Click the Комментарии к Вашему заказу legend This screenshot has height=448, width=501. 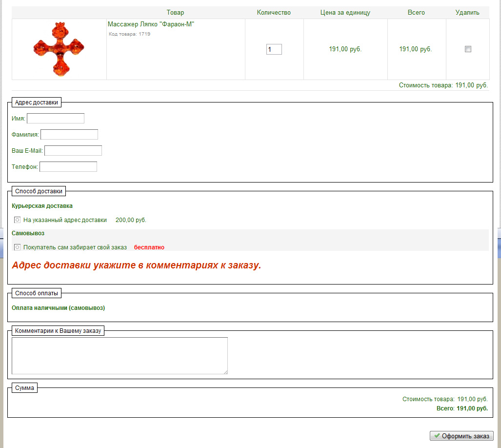click(x=58, y=331)
